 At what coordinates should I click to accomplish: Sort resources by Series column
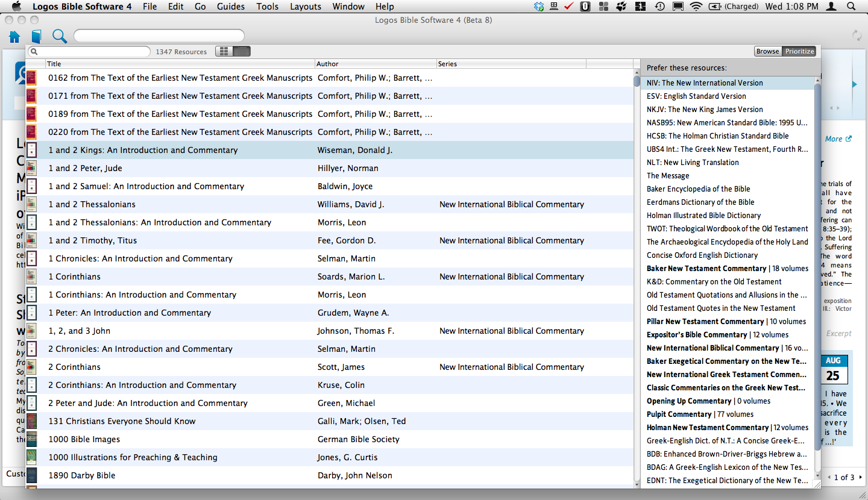click(x=511, y=64)
